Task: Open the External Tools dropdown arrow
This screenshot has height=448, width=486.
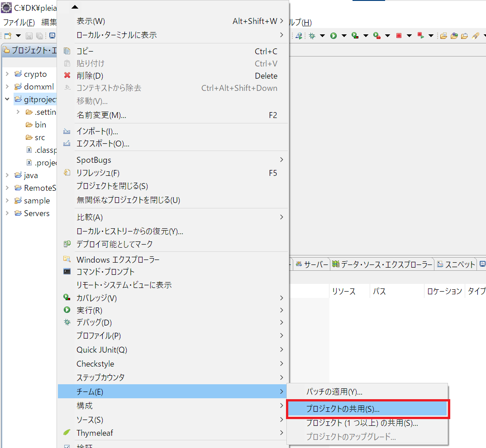Action: [x=387, y=36]
